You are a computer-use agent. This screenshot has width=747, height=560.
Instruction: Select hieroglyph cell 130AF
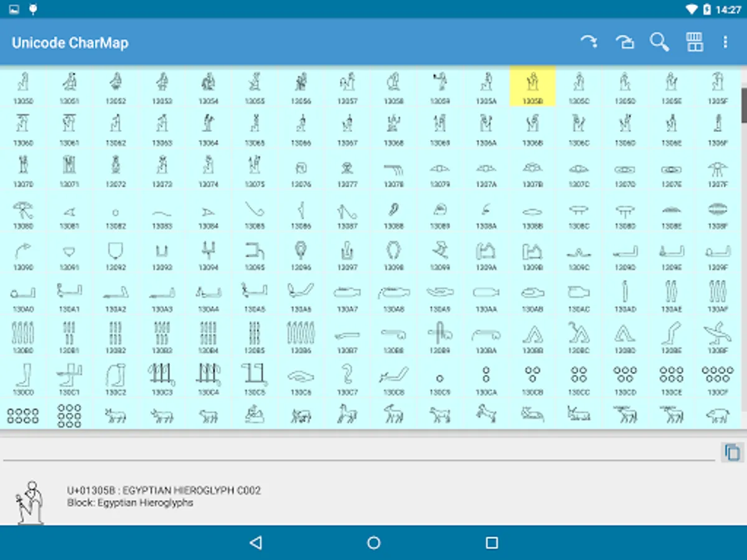click(718, 295)
